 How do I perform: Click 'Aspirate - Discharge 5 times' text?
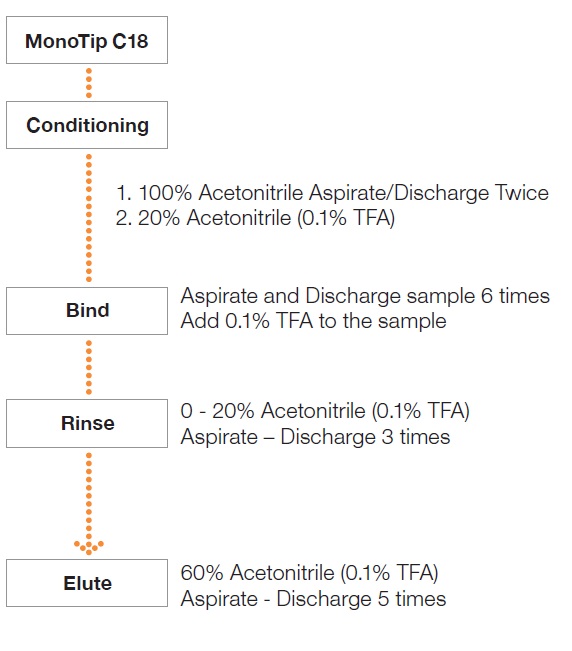pos(313,599)
